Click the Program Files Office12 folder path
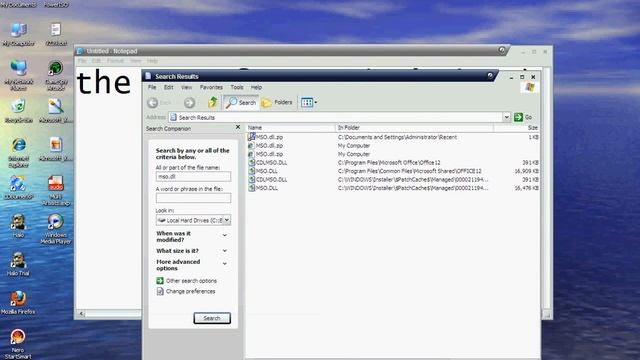Image resolution: width=640 pixels, height=360 pixels. [389, 162]
